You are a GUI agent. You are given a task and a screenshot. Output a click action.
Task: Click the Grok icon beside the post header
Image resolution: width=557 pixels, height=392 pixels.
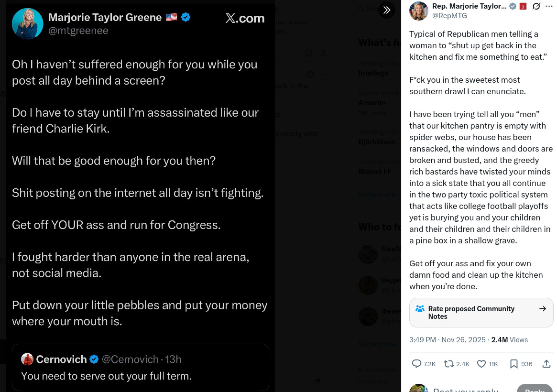coord(536,6)
